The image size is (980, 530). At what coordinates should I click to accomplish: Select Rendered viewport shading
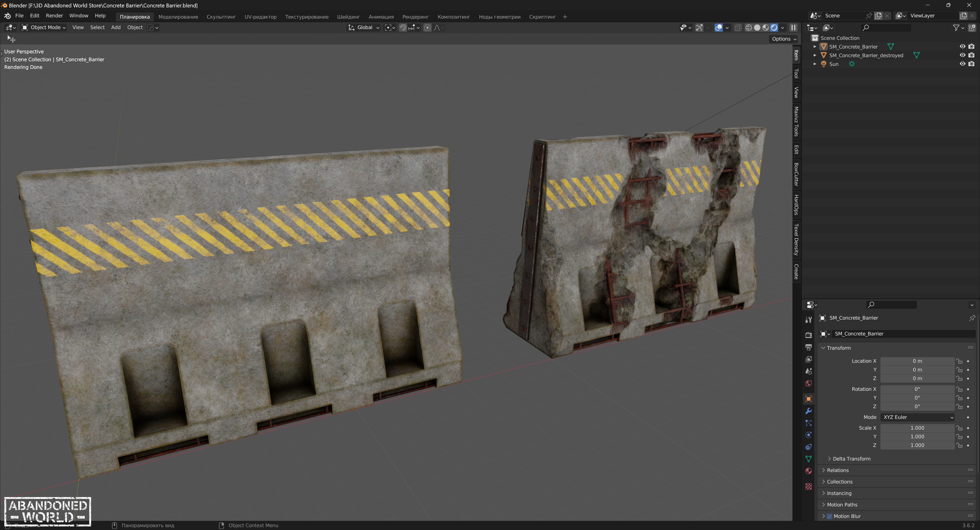(x=774, y=27)
